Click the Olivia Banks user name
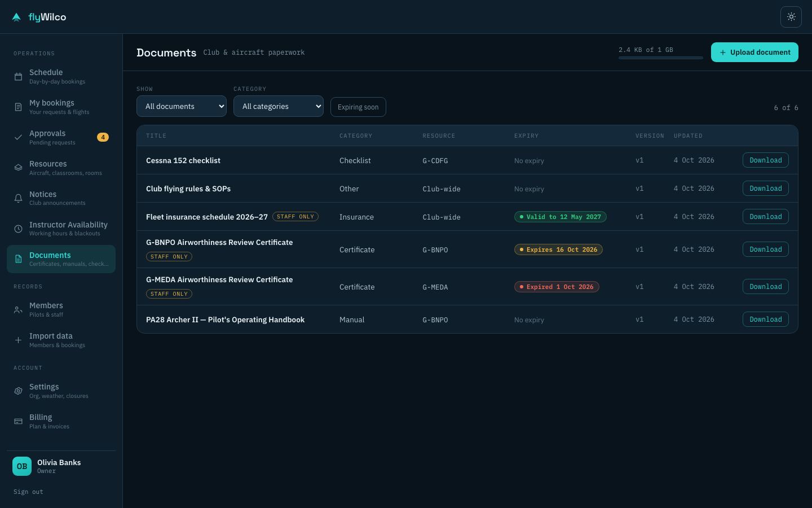 tap(59, 462)
